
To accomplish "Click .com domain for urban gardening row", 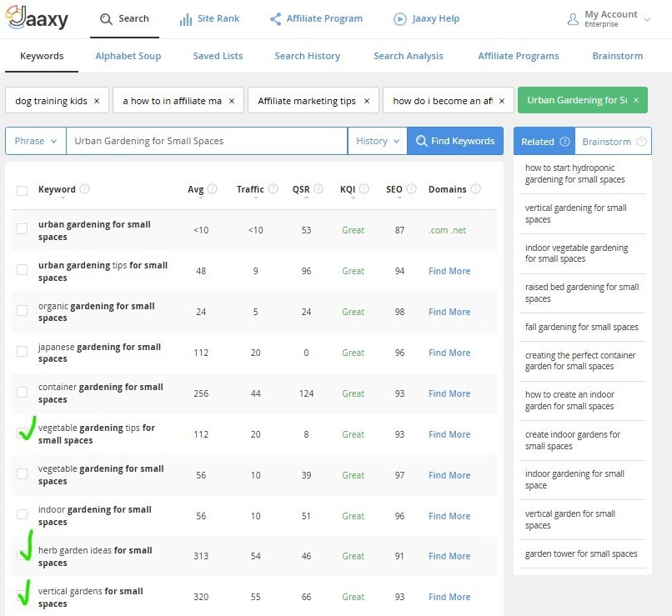I will tap(439, 230).
